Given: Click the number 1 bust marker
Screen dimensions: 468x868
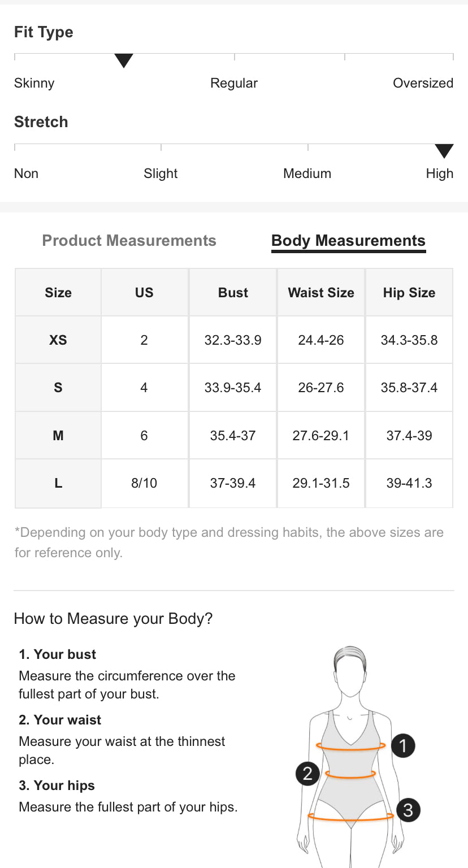Looking at the screenshot, I should (403, 746).
